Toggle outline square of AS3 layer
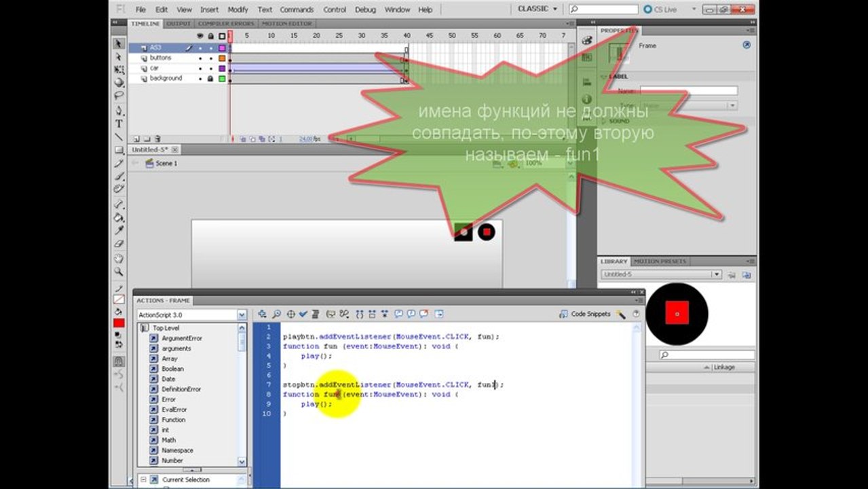This screenshot has height=489, width=868. (x=222, y=48)
